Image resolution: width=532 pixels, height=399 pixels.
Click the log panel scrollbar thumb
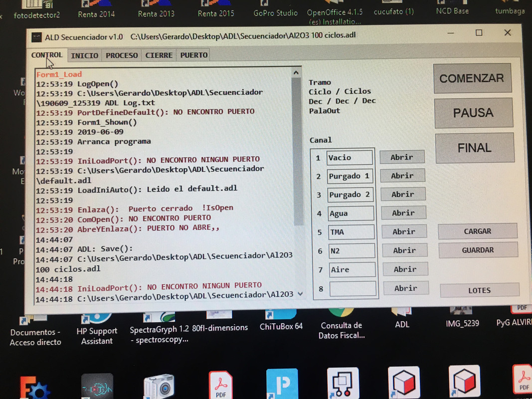[x=298, y=151]
